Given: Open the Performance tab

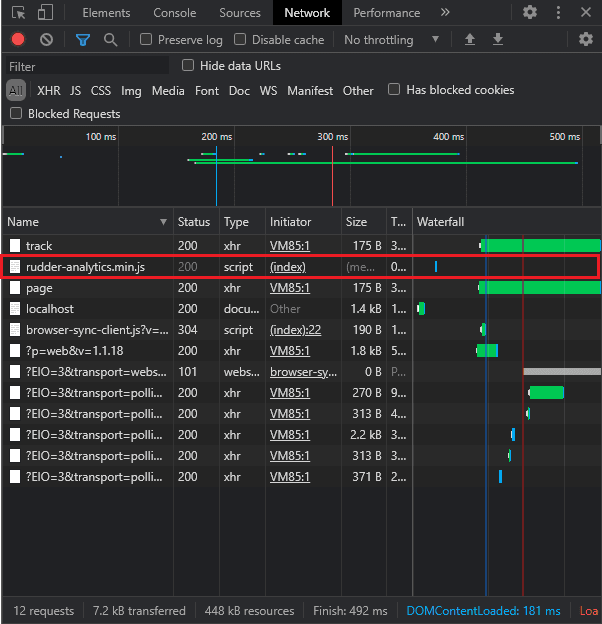Looking at the screenshot, I should [386, 13].
